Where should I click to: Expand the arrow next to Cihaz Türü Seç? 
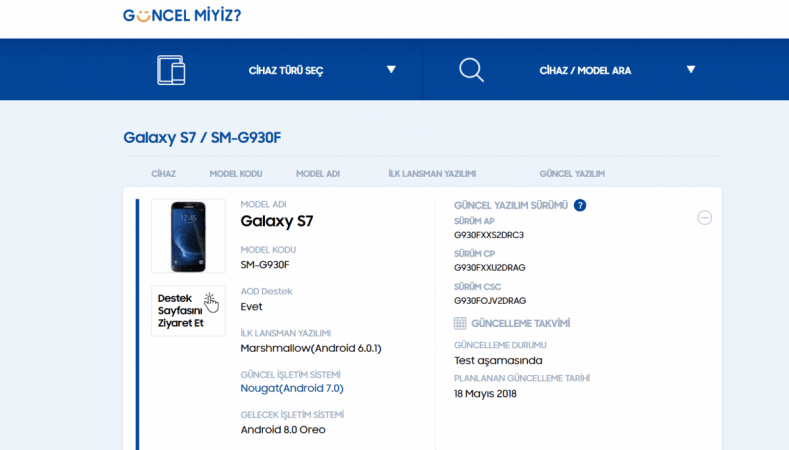(x=391, y=69)
